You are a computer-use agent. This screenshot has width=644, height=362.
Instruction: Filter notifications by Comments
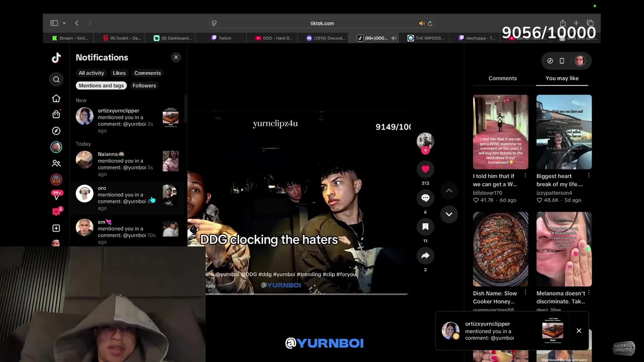pos(147,73)
